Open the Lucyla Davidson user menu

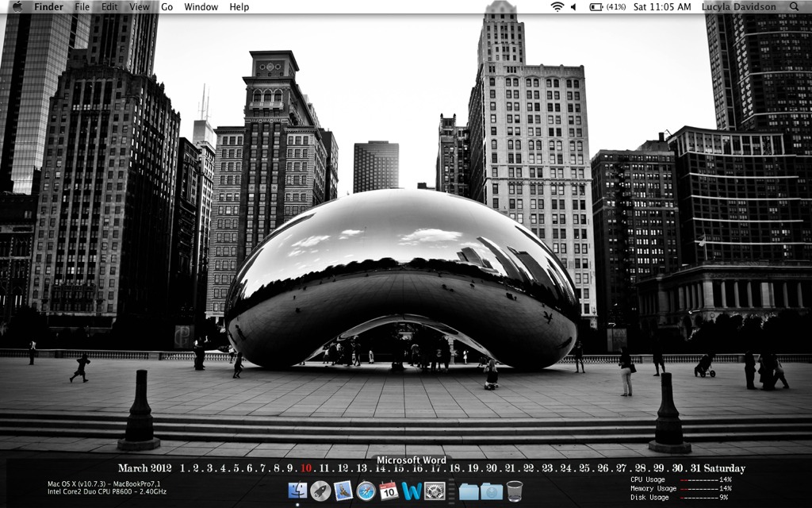tap(738, 6)
